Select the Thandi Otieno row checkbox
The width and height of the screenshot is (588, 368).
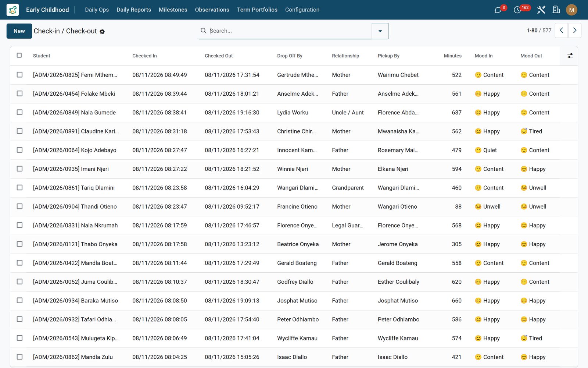coord(19,206)
